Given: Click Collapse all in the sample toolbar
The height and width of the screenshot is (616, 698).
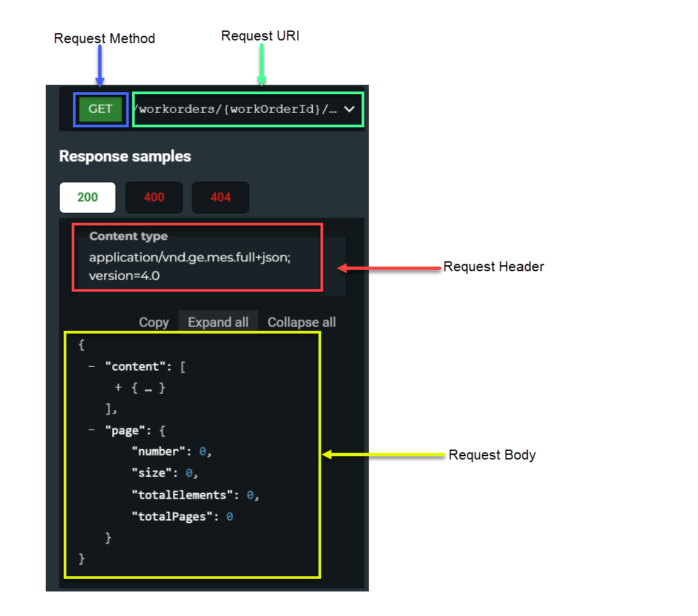Looking at the screenshot, I should click(302, 322).
